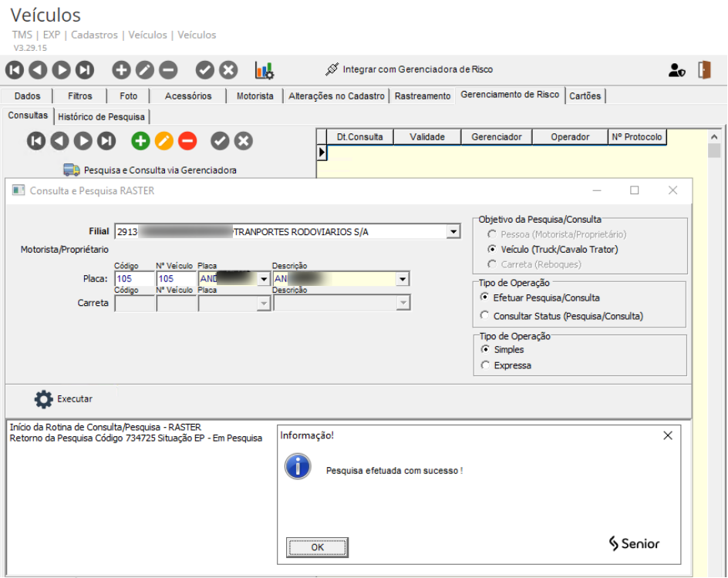Click the green add record button in Consultas

click(x=140, y=141)
